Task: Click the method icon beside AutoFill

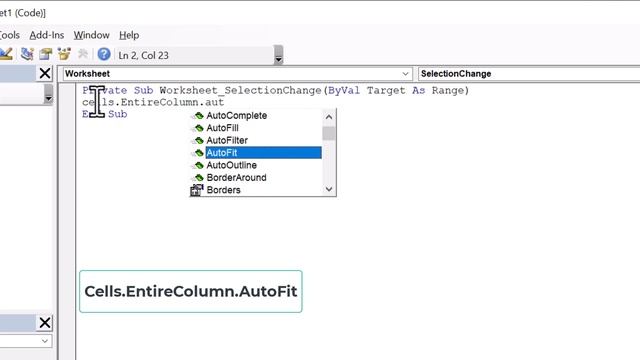Action: 198,128
